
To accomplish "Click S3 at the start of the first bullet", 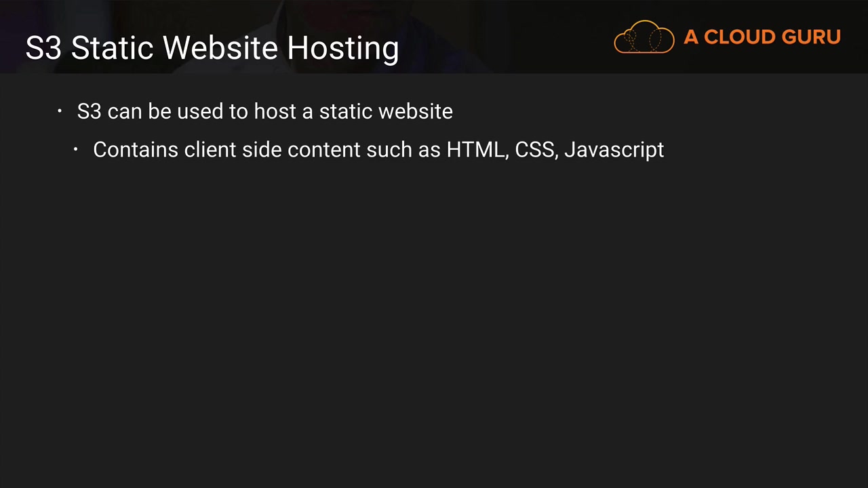I will point(90,111).
